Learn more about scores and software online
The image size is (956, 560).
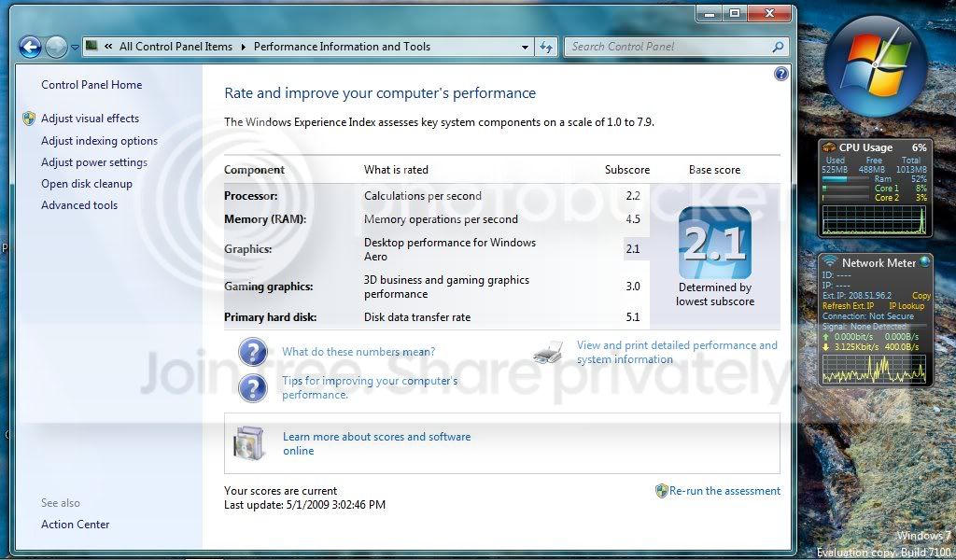[x=377, y=443]
